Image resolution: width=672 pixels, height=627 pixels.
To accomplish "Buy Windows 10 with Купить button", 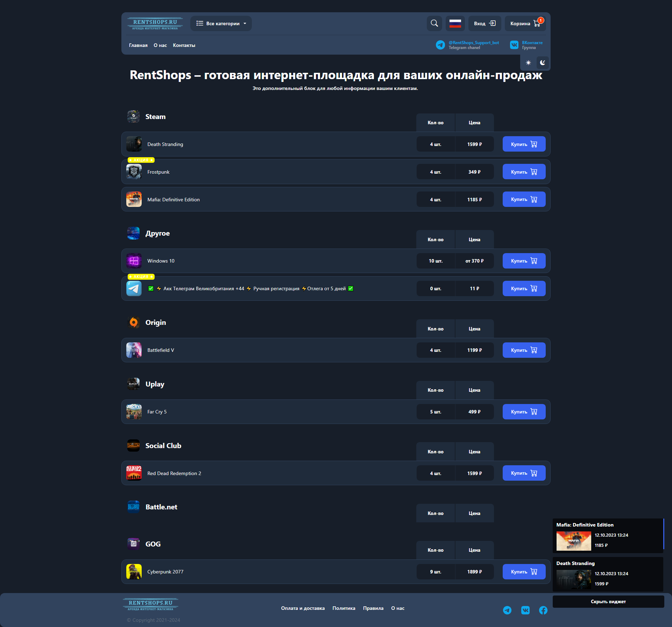I will tap(524, 261).
